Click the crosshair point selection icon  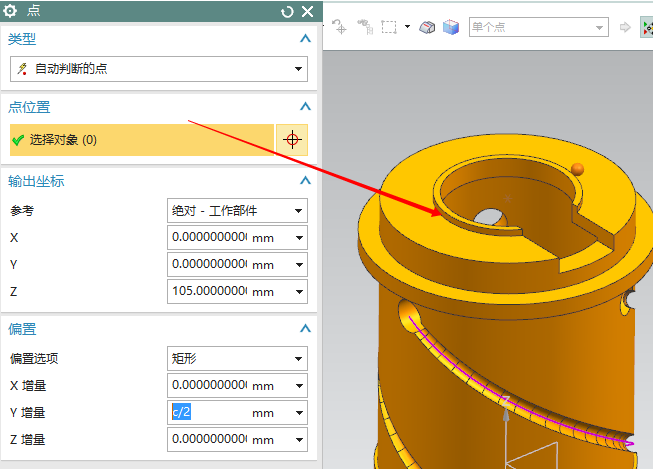tap(292, 139)
